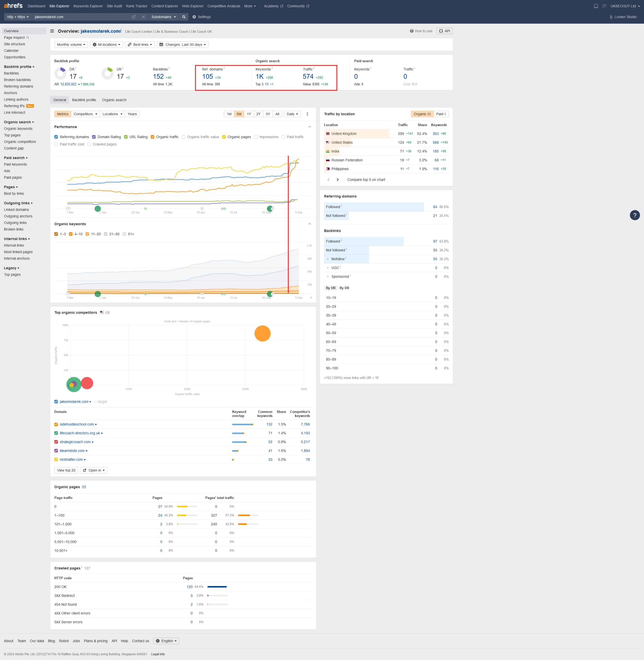Screen dimensions: 644x660
Task: Open jakesmolarek.com in new tab icon
Action: (133, 17)
